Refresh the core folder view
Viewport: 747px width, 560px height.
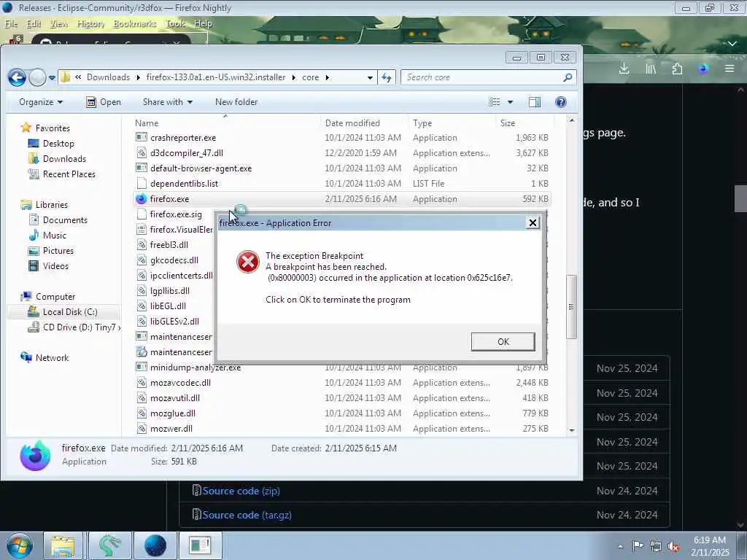click(x=387, y=77)
